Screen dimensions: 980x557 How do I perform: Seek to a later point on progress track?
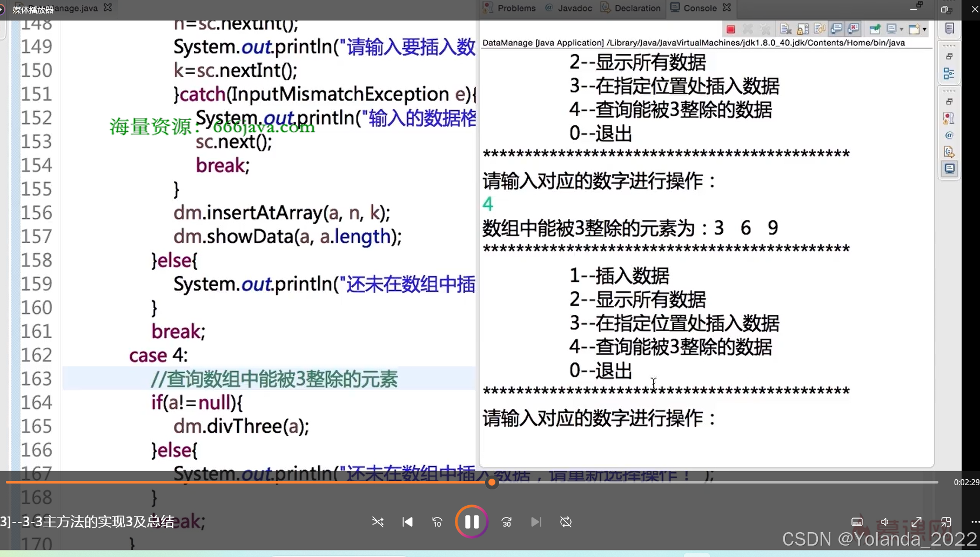coord(717,482)
